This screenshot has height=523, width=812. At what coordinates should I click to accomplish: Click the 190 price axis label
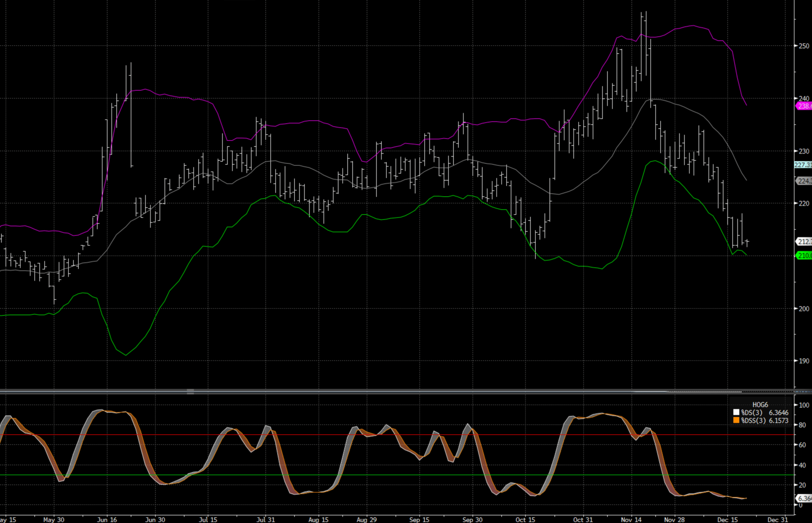pos(804,361)
